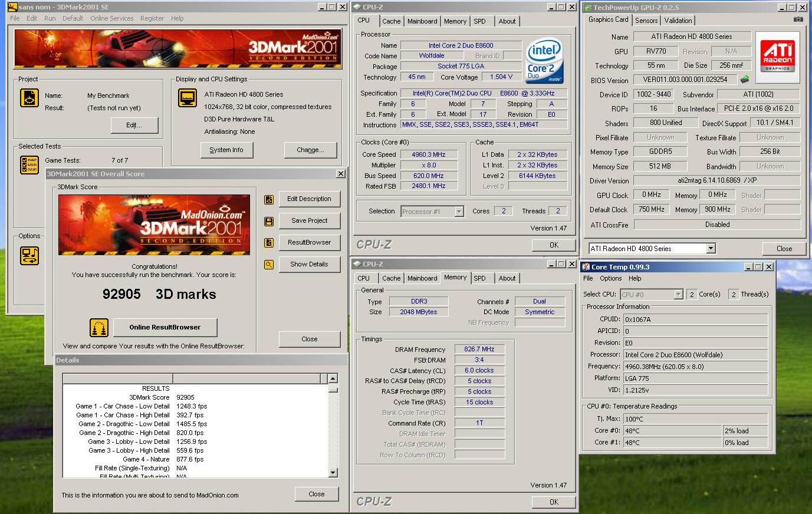Click the DRAM Frequency 826.7 MHz value
This screenshot has height=514, width=812.
[x=479, y=350]
